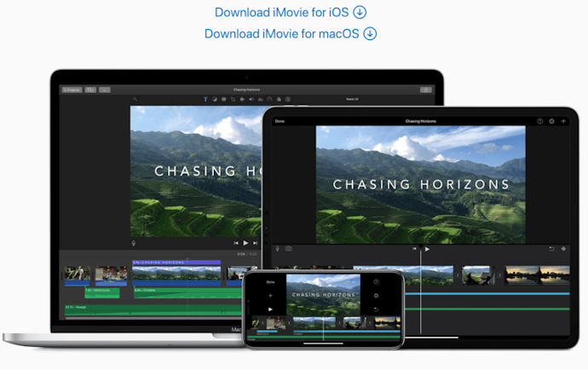Select the sunset clip in the iPhone timeline
The height and width of the screenshot is (370, 588).
(388, 323)
